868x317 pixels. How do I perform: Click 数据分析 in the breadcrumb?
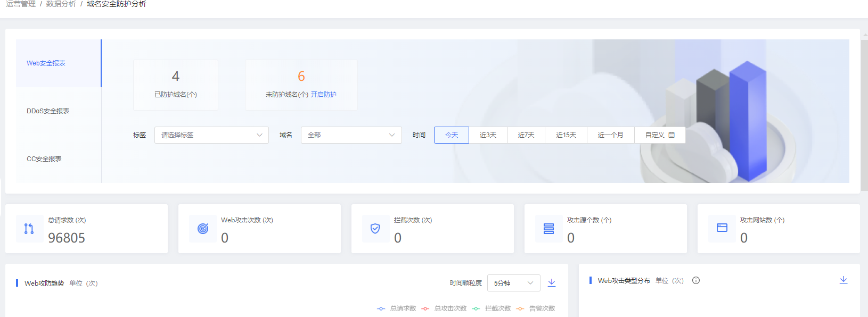tap(61, 4)
